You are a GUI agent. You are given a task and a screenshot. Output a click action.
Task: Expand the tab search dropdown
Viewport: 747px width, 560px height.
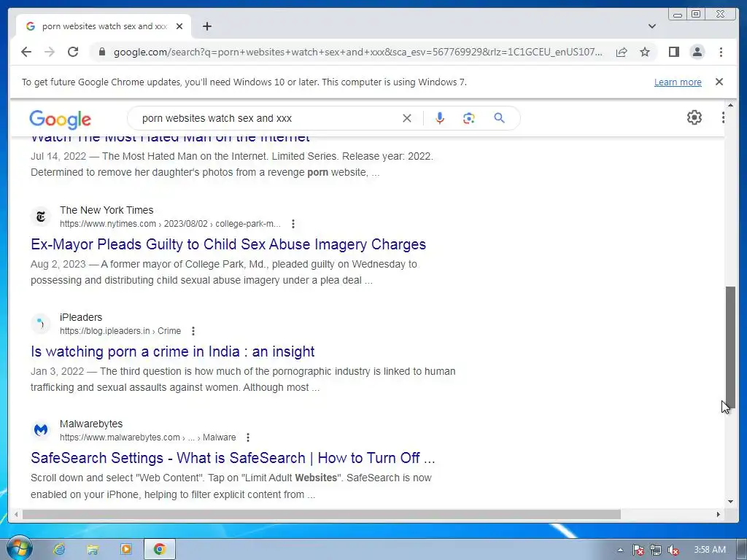(652, 26)
